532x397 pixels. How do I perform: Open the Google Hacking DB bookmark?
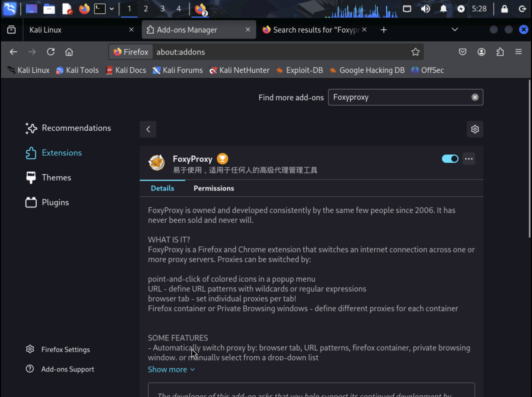367,70
